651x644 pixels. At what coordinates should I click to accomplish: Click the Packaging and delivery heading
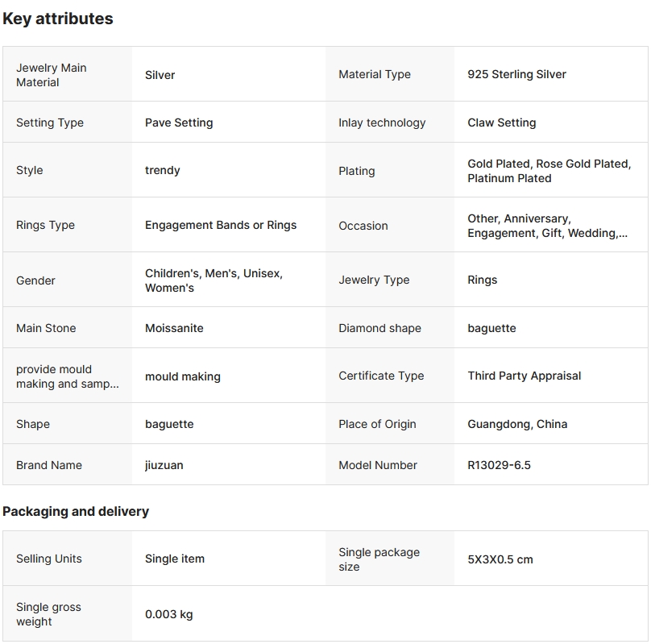click(76, 511)
